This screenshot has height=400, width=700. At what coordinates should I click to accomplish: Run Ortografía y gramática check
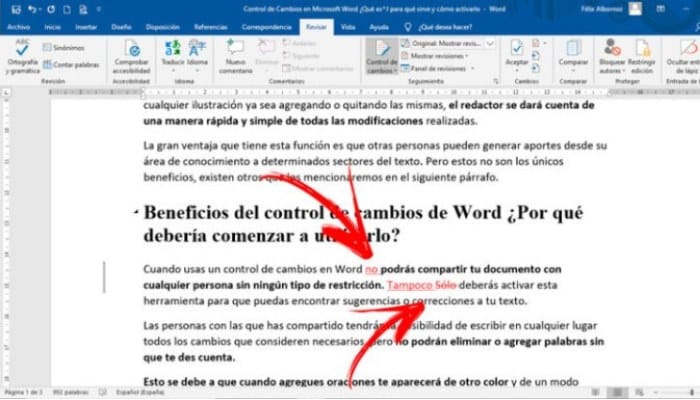22,57
